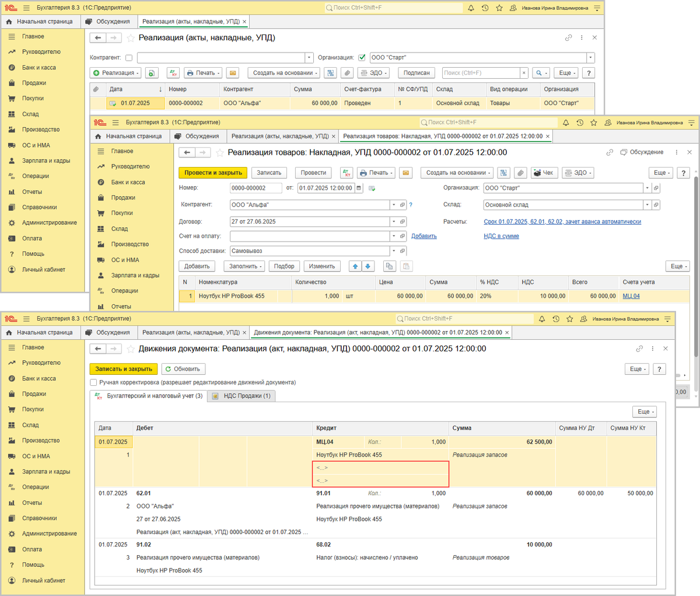Image resolution: width=700 pixels, height=596 pixels.
Task: Open Банк и касса section in top window
Action: point(39,68)
